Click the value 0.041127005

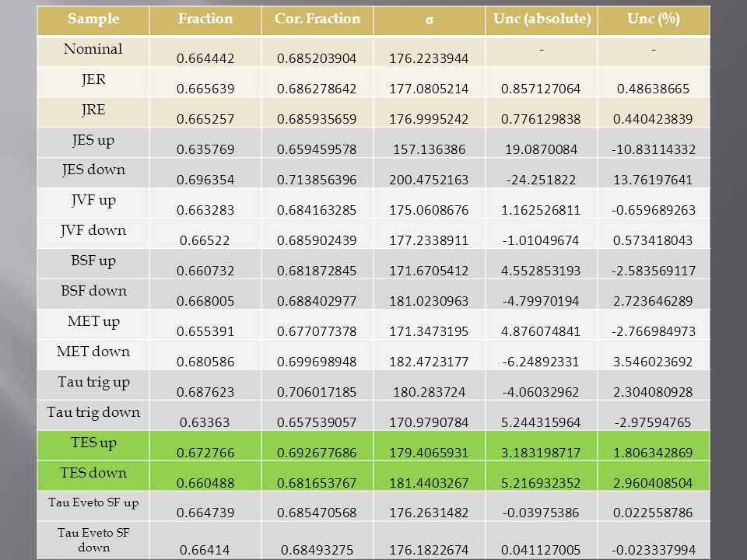[x=541, y=551]
